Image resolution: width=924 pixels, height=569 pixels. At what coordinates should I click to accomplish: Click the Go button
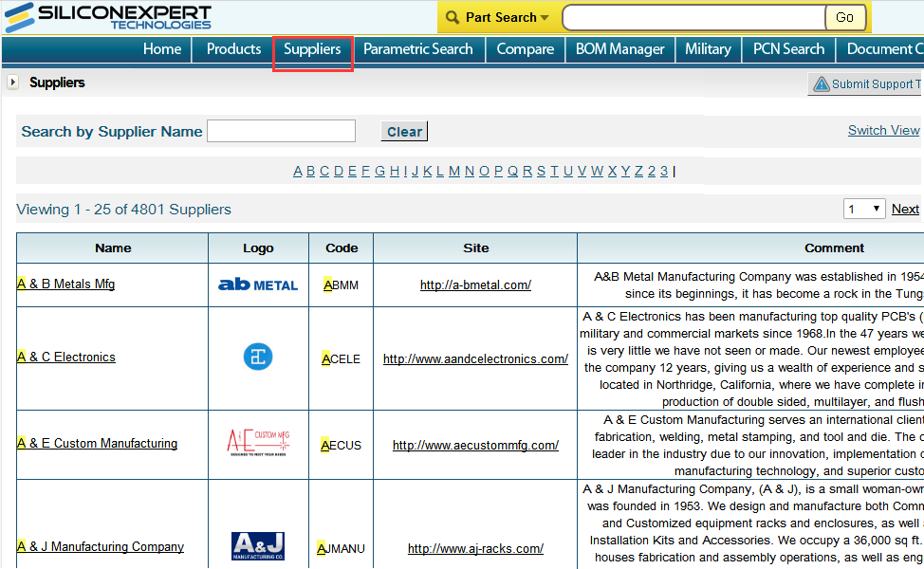coord(844,18)
